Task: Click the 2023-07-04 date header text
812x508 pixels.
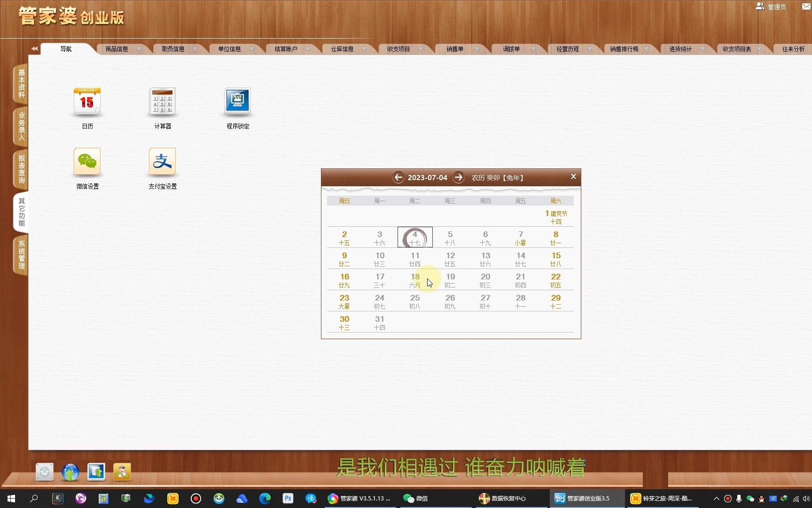Action: 428,178
